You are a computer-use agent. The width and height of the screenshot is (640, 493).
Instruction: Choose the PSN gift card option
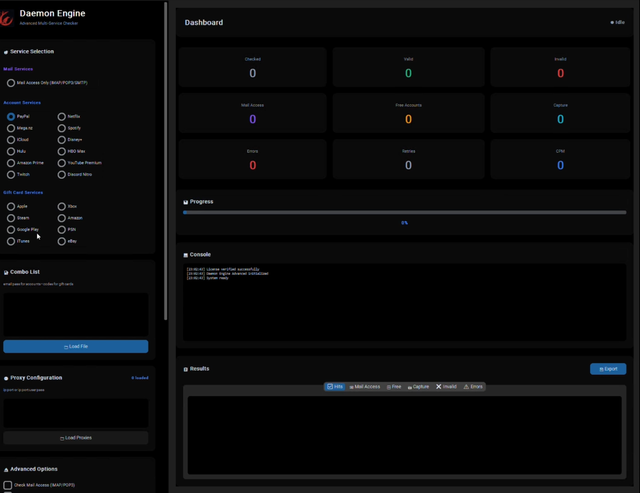click(x=61, y=230)
